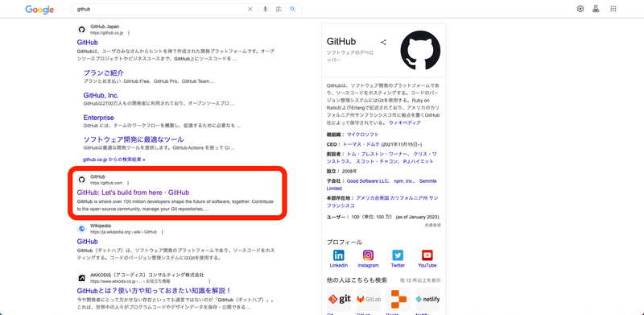Open GitHub: Let's build from here result
Screen dimensions: 644x315
133,192
